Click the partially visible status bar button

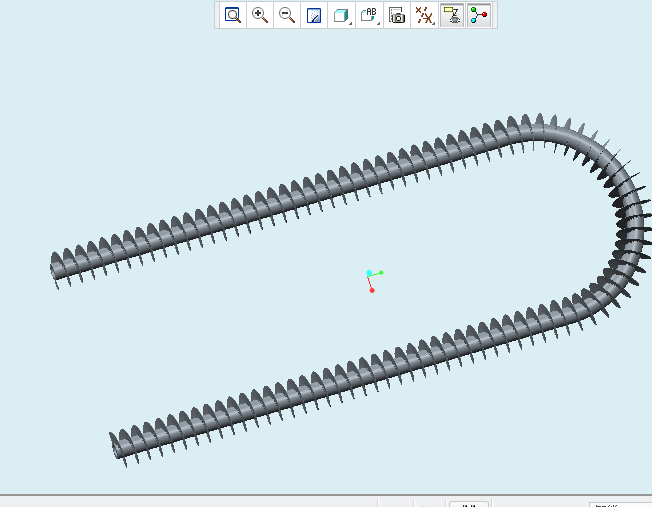point(468,503)
